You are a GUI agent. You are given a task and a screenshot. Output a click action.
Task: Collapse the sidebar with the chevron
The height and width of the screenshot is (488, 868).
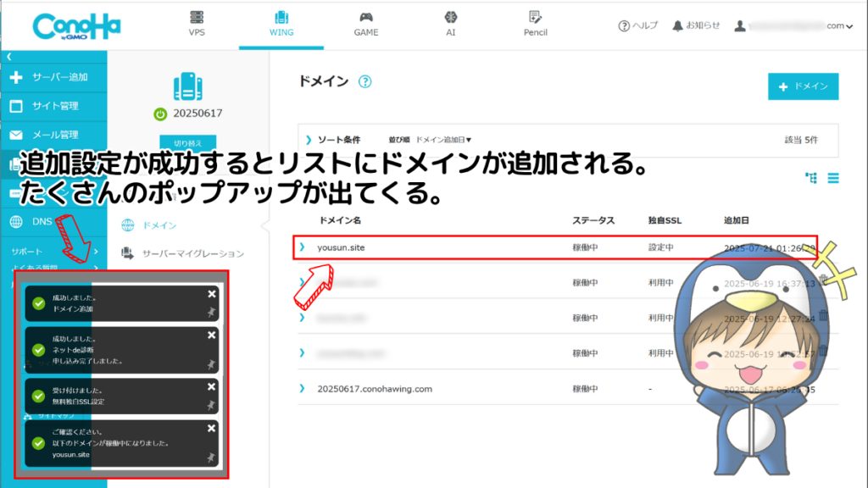coord(8,57)
